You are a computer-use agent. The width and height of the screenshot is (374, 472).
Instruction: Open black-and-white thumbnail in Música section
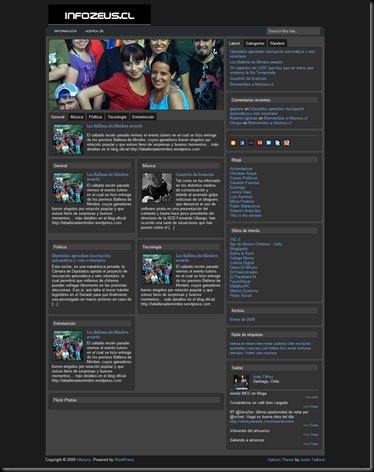click(x=157, y=188)
